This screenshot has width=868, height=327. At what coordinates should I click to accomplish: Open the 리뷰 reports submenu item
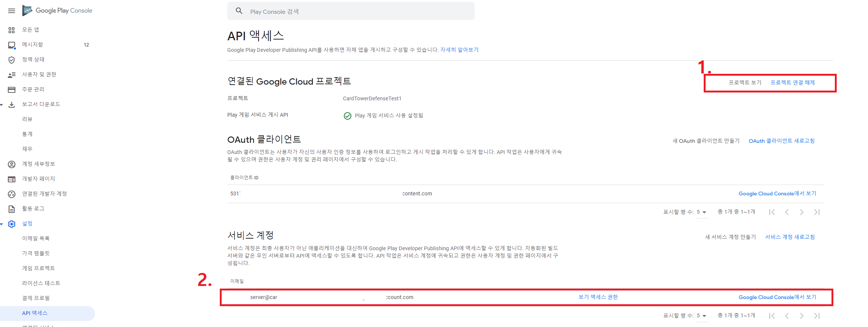click(27, 119)
